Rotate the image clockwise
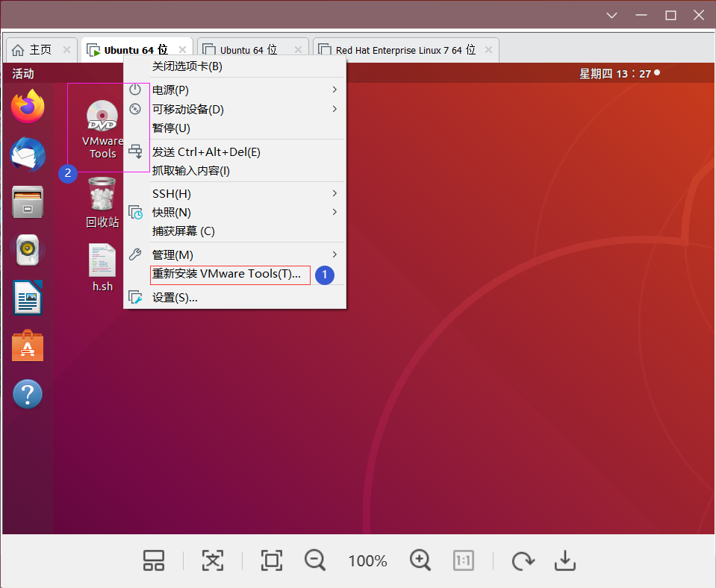The image size is (716, 588). [523, 560]
